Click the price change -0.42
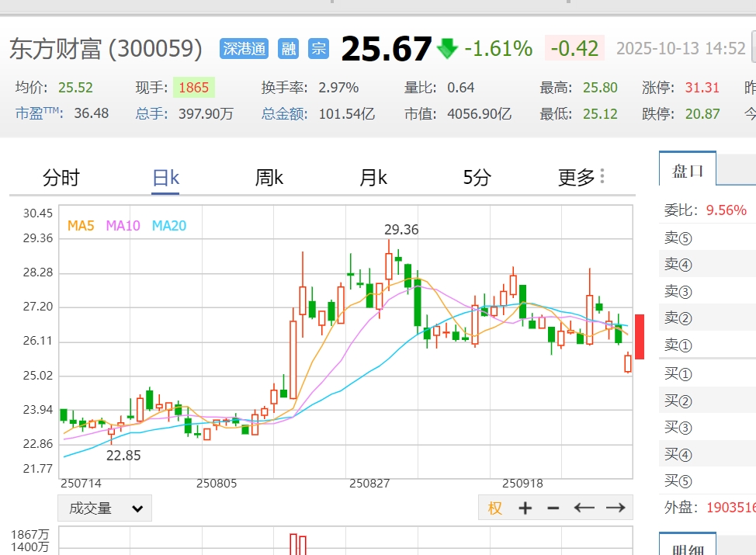This screenshot has height=555, width=756. pos(574,48)
